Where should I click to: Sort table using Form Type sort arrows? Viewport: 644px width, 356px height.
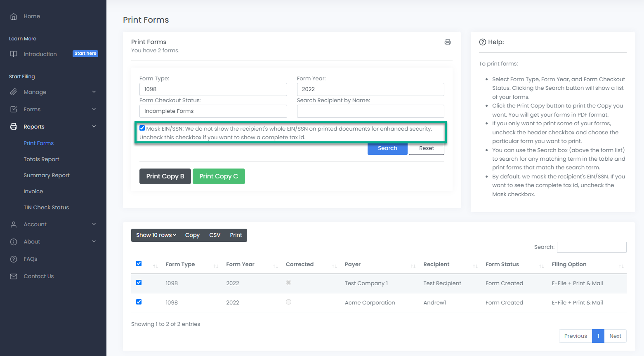pos(215,266)
